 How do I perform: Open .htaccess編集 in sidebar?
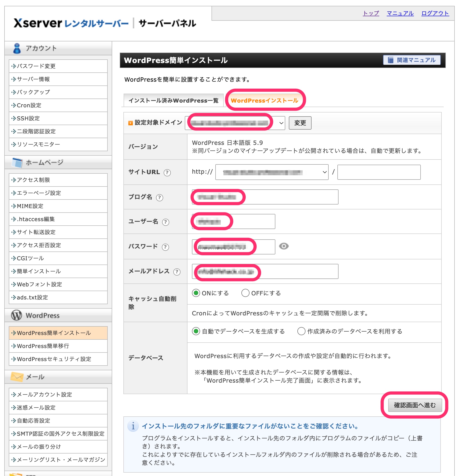pyautogui.click(x=58, y=219)
